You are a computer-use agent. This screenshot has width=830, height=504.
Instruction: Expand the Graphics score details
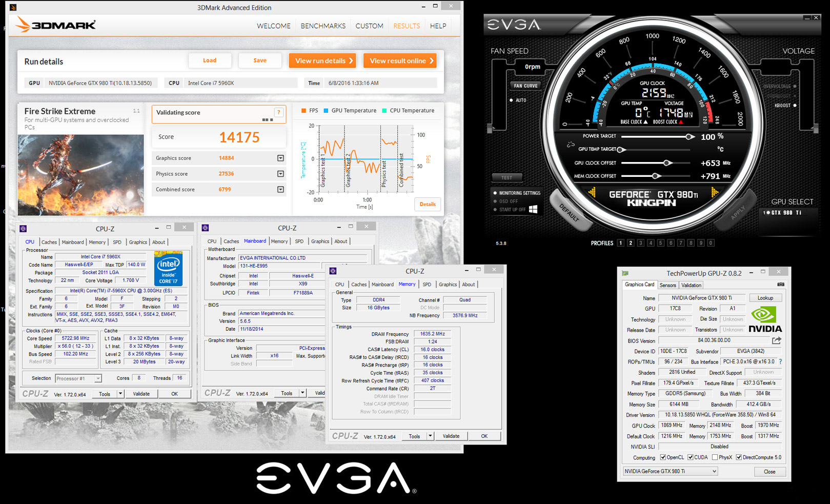tap(280, 158)
